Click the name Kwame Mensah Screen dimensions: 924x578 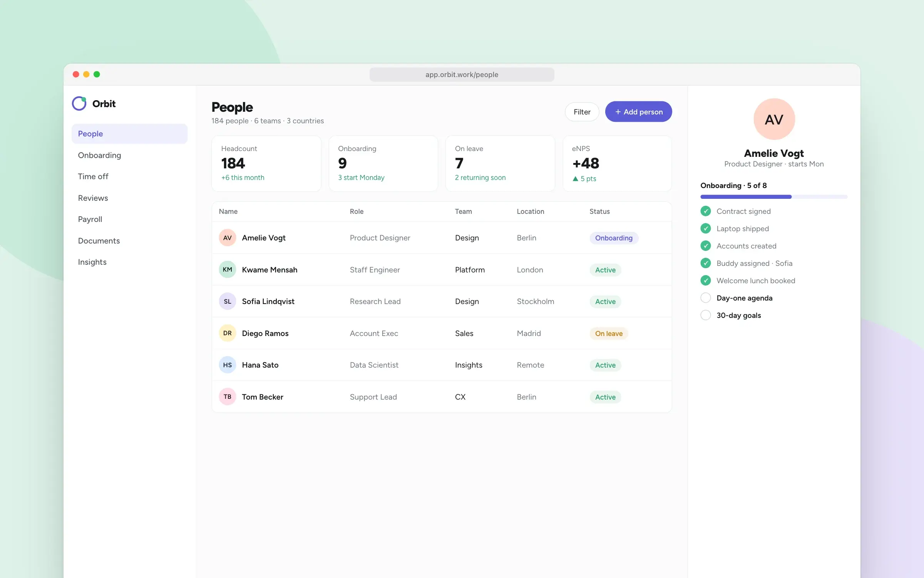tap(269, 270)
